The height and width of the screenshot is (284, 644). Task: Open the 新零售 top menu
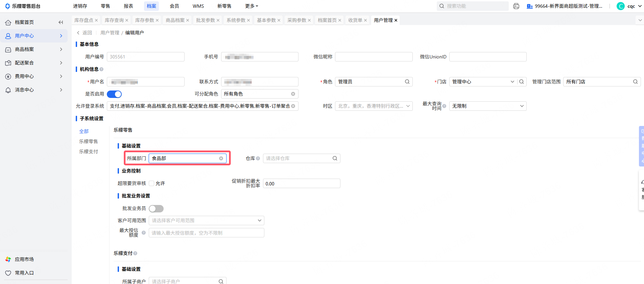coord(224,6)
